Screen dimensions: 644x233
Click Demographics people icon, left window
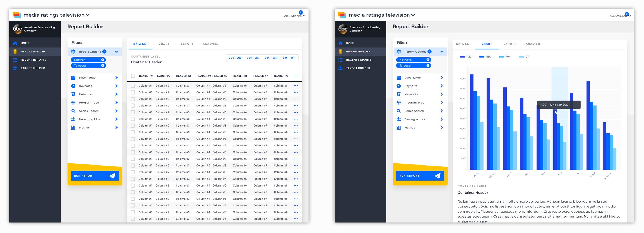tap(73, 119)
